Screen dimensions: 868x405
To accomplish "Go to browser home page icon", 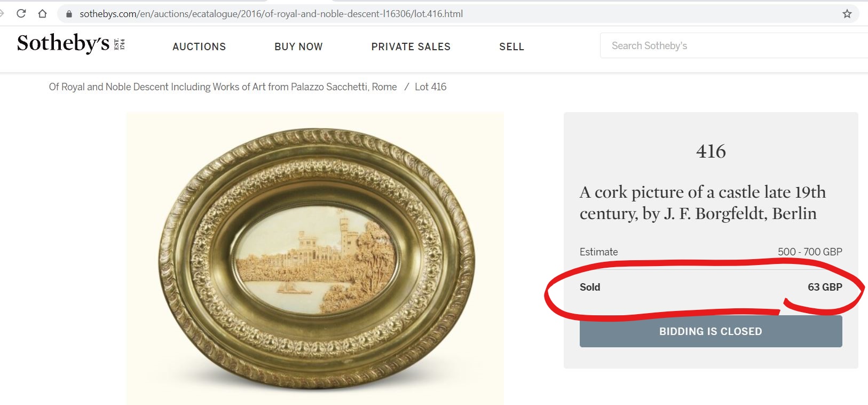I will (x=42, y=14).
